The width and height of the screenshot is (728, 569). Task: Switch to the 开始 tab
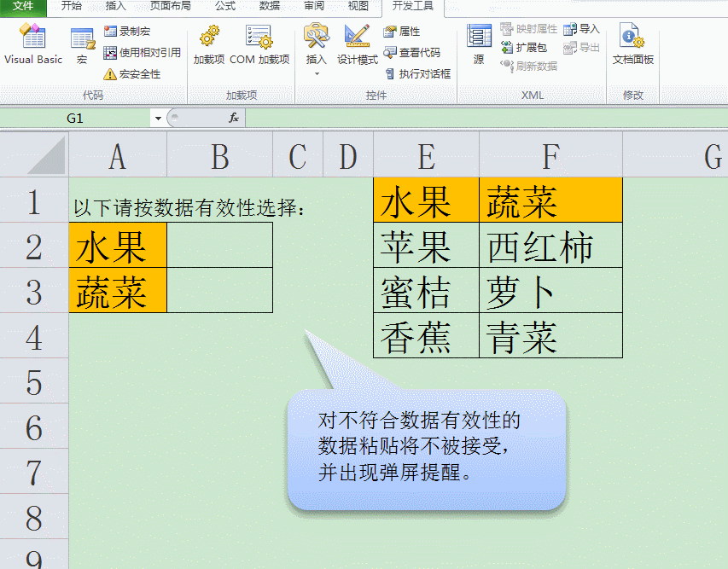point(72,6)
